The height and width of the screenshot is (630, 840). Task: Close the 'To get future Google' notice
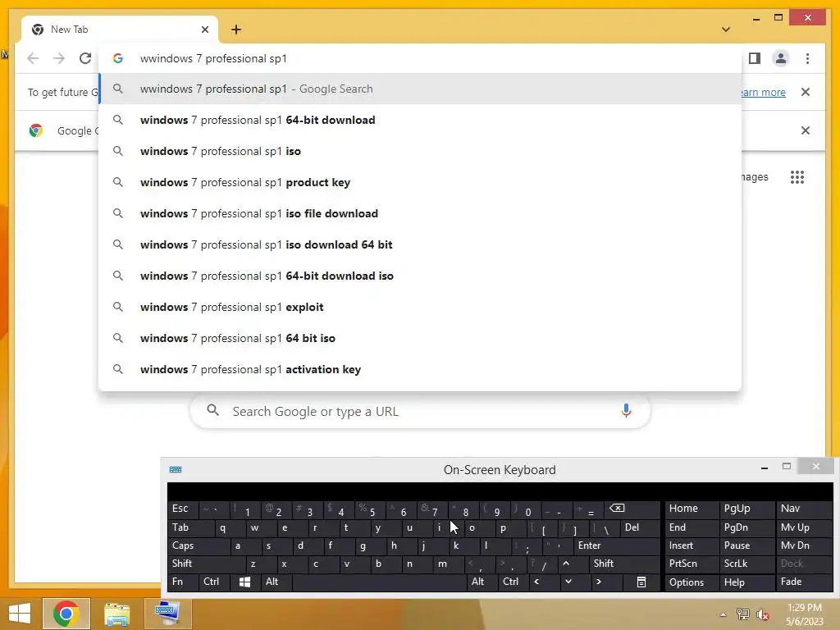(x=806, y=92)
